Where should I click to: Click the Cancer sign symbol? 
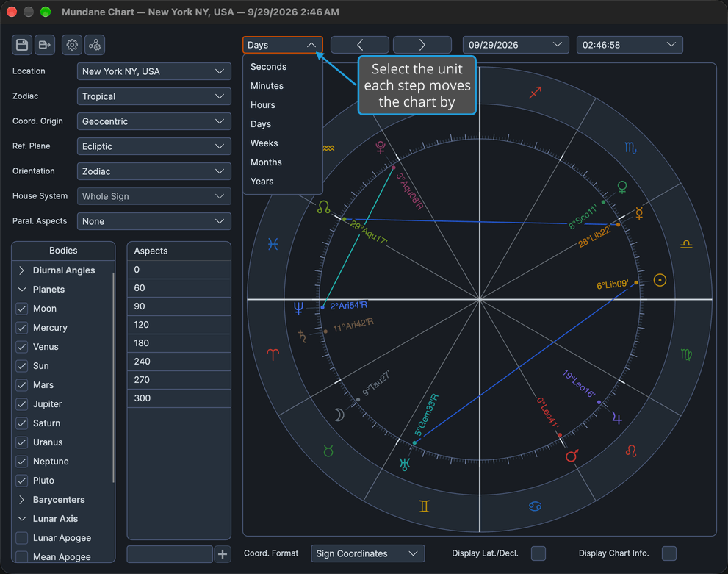click(535, 506)
